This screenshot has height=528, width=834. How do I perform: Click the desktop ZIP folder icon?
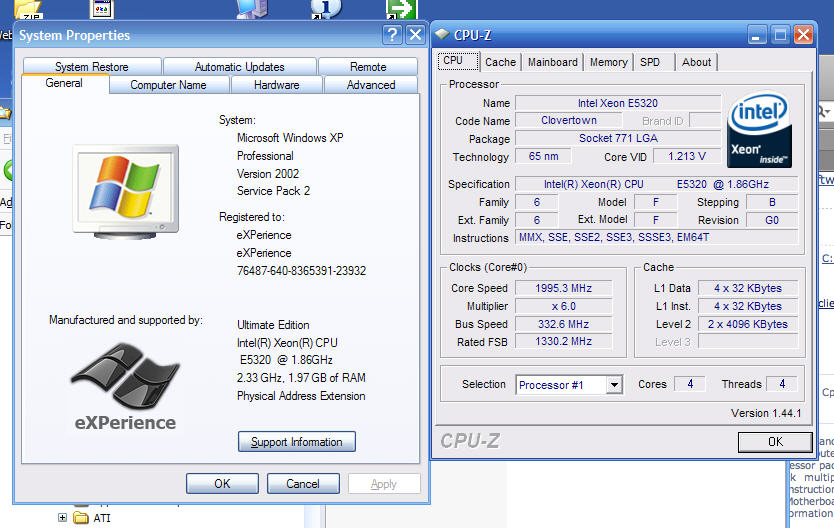(x=28, y=9)
